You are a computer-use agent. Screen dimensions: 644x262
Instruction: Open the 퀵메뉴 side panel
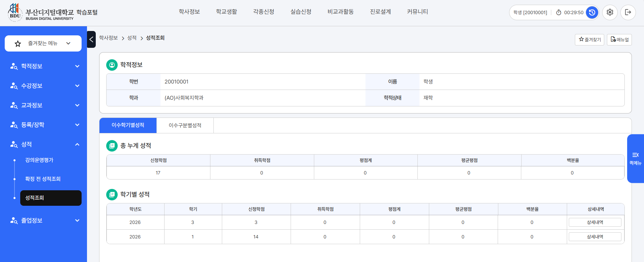(x=636, y=159)
